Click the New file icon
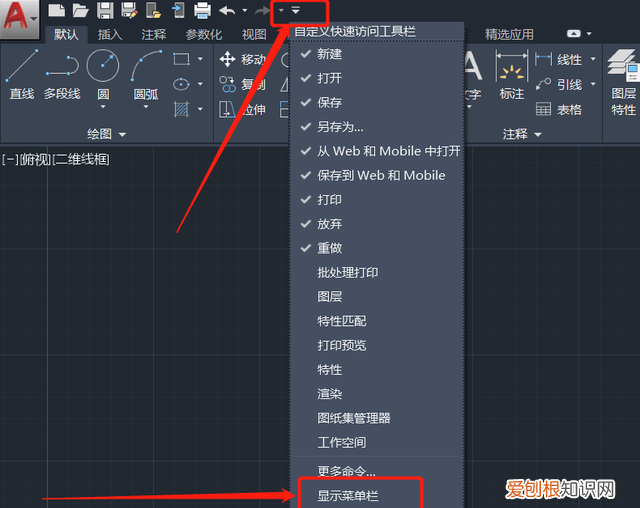Viewport: 640px width, 508px height. (x=56, y=10)
